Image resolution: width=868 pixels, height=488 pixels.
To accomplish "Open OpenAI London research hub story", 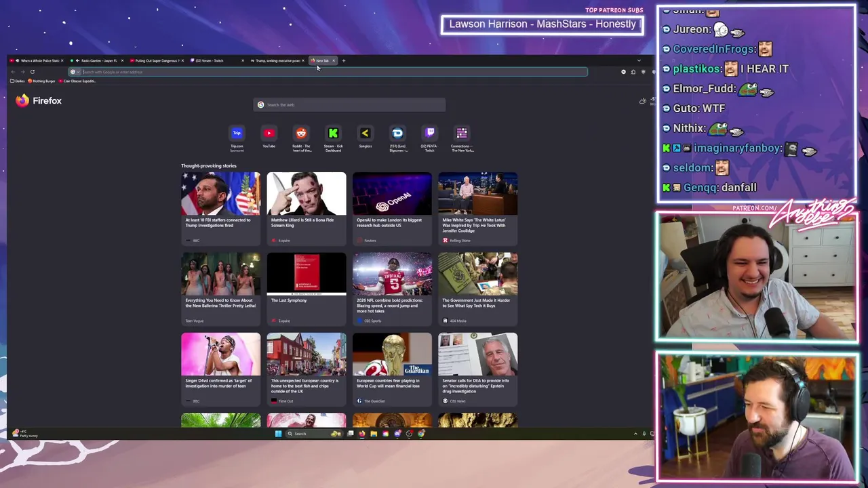I will click(392, 209).
